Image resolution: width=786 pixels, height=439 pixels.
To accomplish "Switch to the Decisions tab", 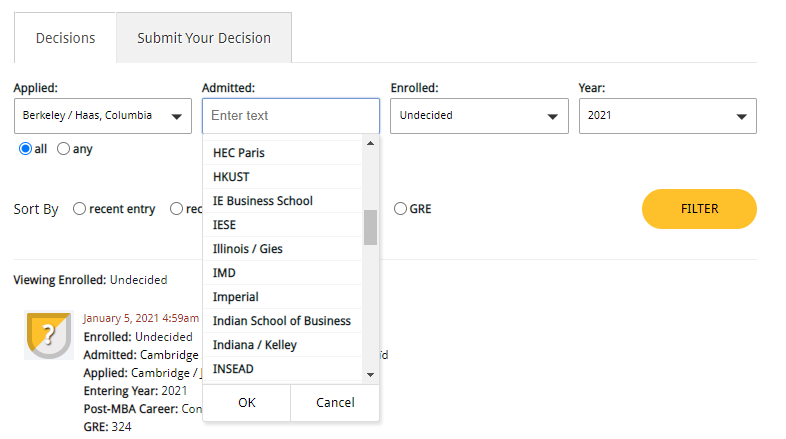I will tap(65, 38).
